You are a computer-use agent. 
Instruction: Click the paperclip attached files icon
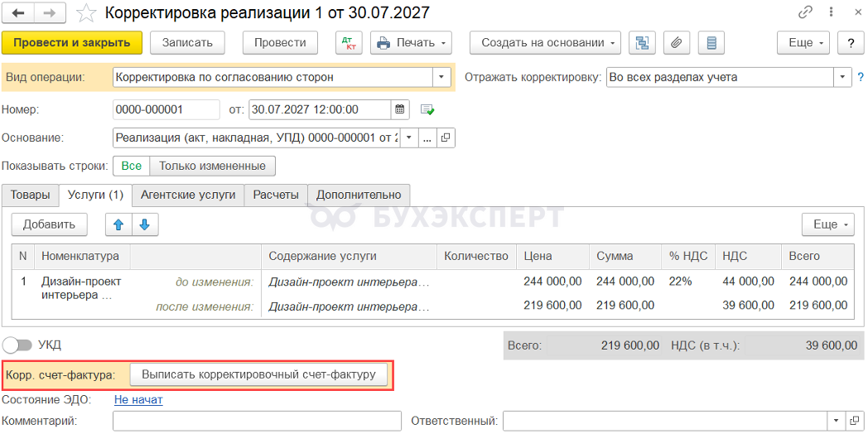[677, 42]
